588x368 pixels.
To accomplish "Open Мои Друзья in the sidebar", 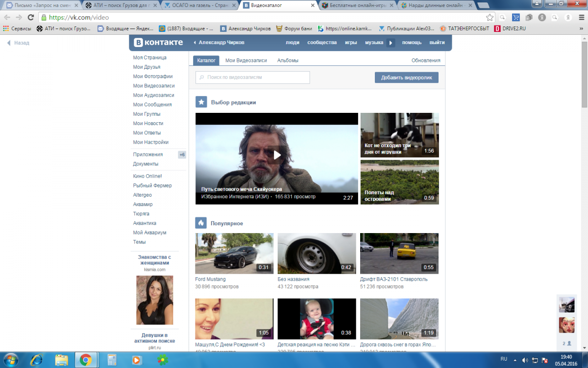I will (147, 67).
